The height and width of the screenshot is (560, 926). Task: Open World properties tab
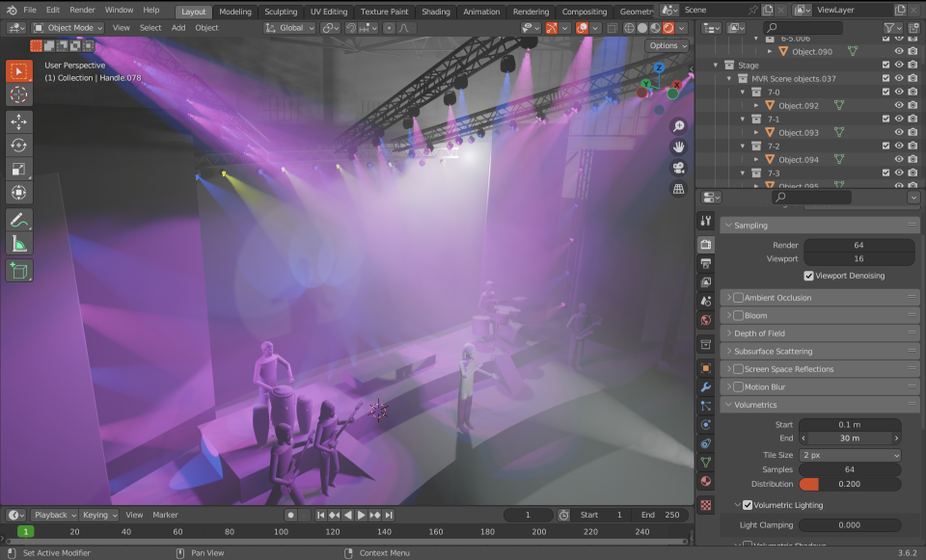click(706, 320)
